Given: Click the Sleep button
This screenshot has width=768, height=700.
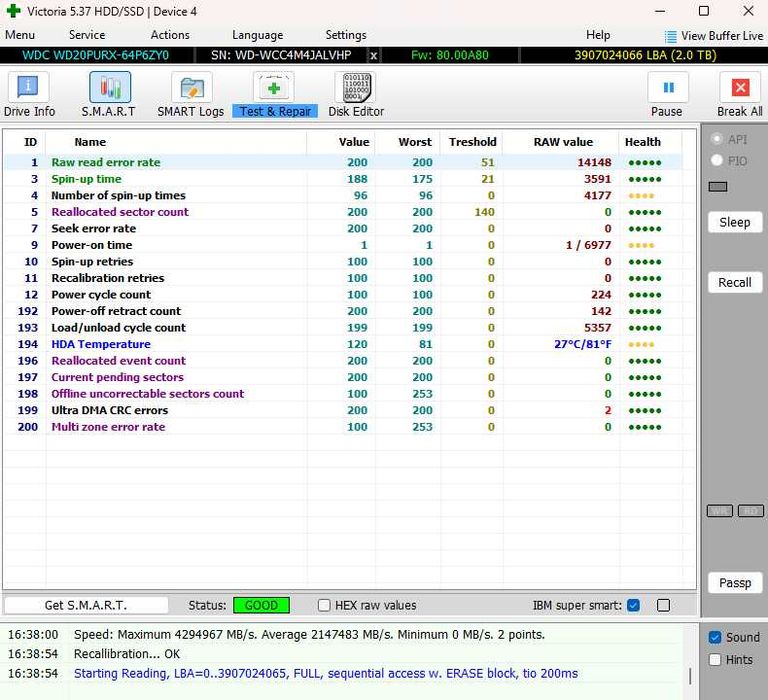Looking at the screenshot, I should pyautogui.click(x=735, y=222).
